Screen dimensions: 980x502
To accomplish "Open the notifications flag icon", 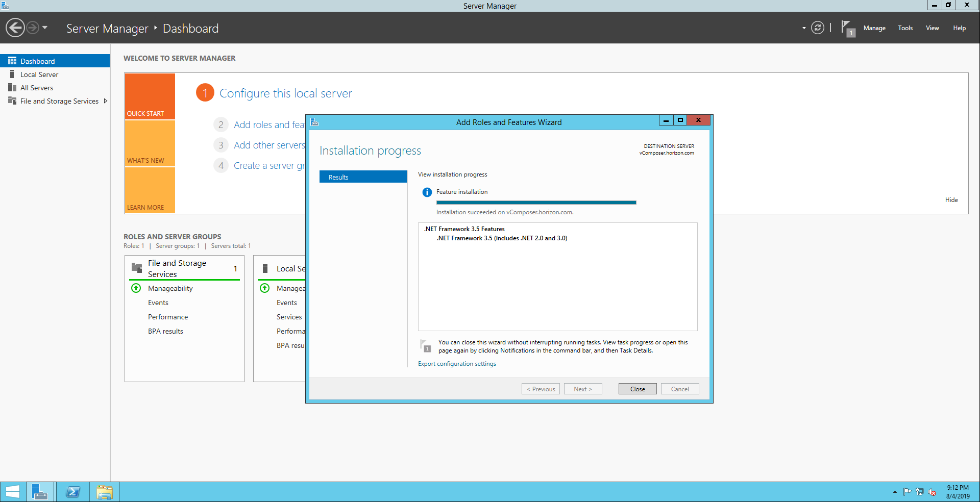I will click(x=847, y=28).
